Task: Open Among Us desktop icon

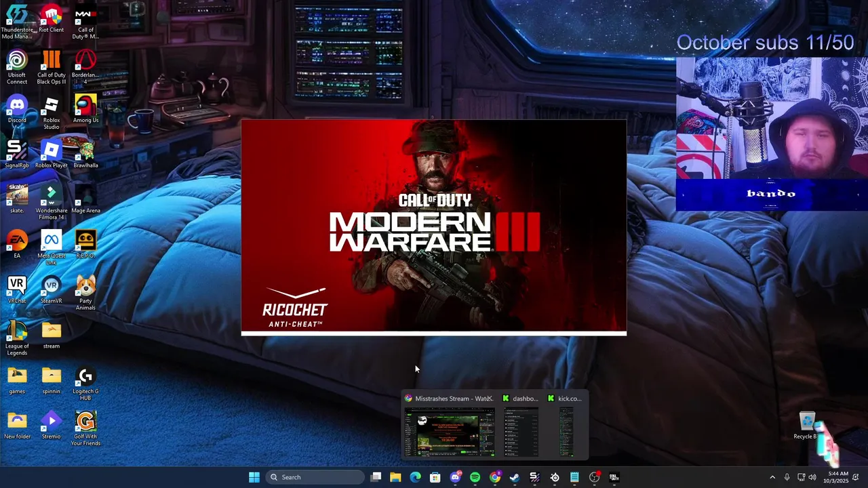Action: (x=85, y=110)
